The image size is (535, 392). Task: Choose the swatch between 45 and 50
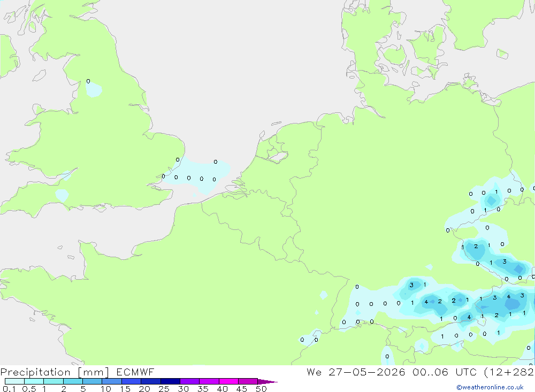[248, 381]
